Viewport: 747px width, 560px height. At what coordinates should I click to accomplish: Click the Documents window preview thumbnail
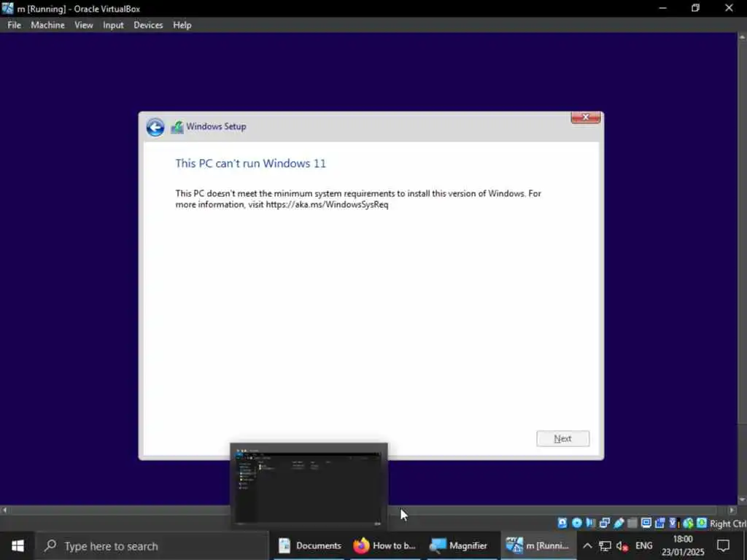[309, 485]
